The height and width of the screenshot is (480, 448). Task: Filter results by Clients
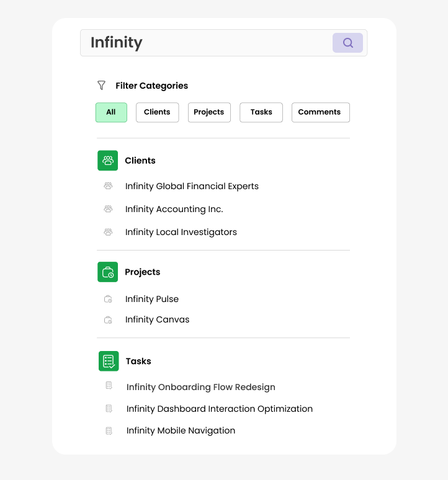pyautogui.click(x=157, y=112)
